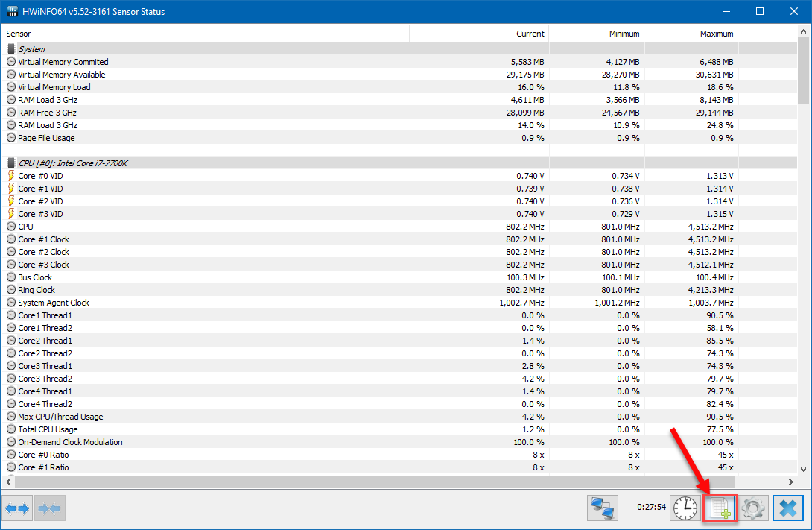
Task: Select the Max CPU/Thread Usage row
Action: point(399,417)
